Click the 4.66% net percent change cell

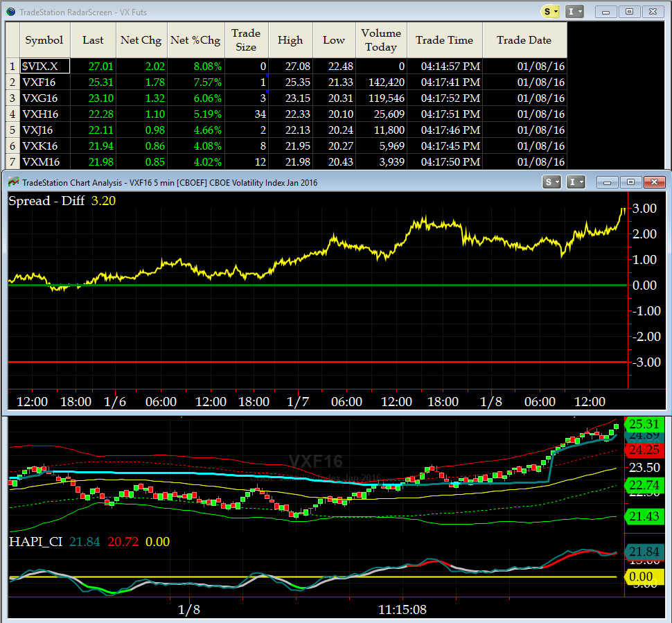click(195, 130)
